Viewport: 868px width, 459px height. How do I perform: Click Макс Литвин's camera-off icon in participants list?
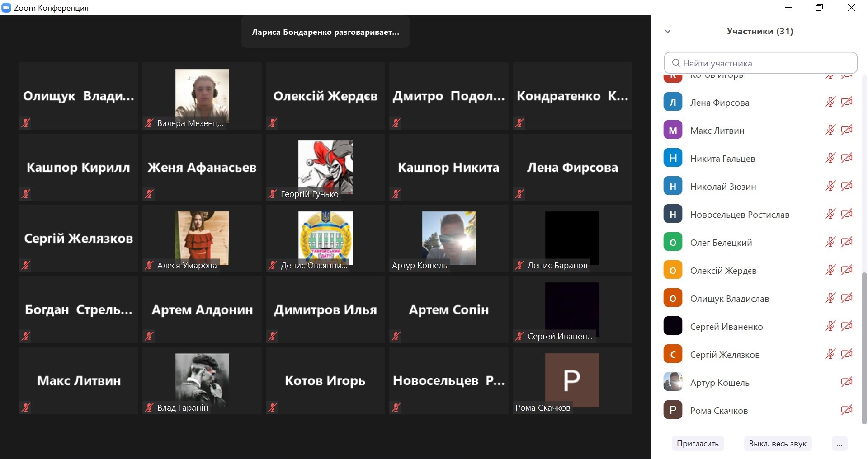tap(847, 130)
